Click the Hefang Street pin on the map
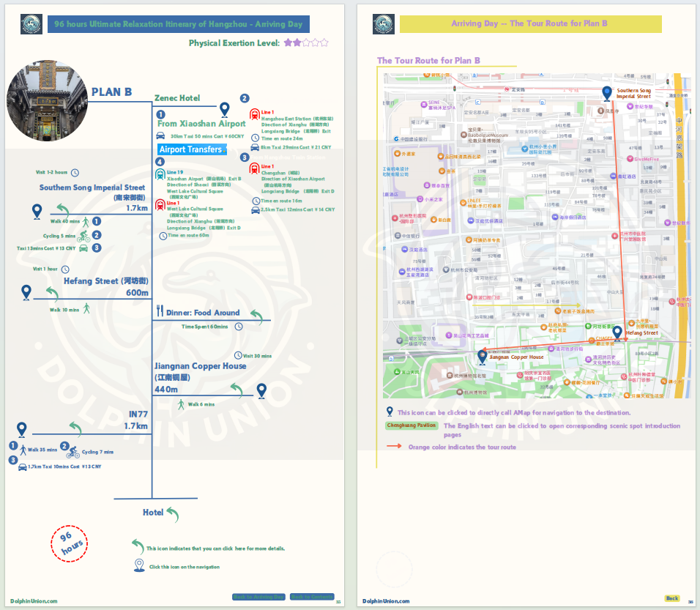 tap(618, 333)
